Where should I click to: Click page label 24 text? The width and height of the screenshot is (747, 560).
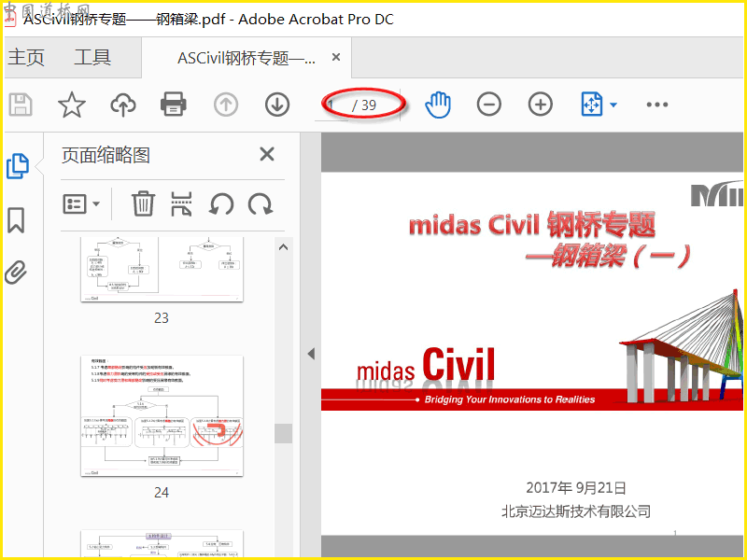pos(162,493)
